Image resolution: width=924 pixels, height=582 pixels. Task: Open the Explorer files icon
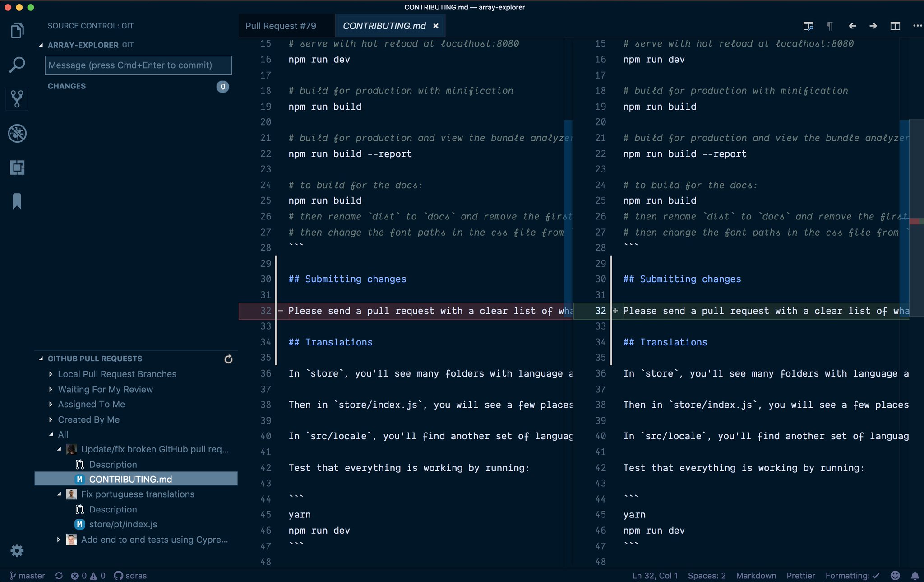coord(17,30)
